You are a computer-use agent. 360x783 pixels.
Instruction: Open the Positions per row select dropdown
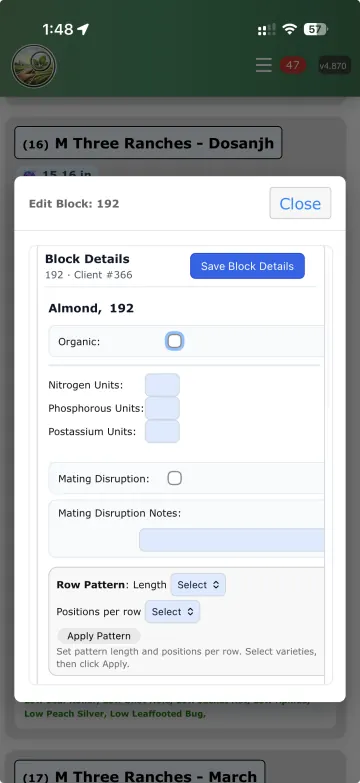point(172,612)
